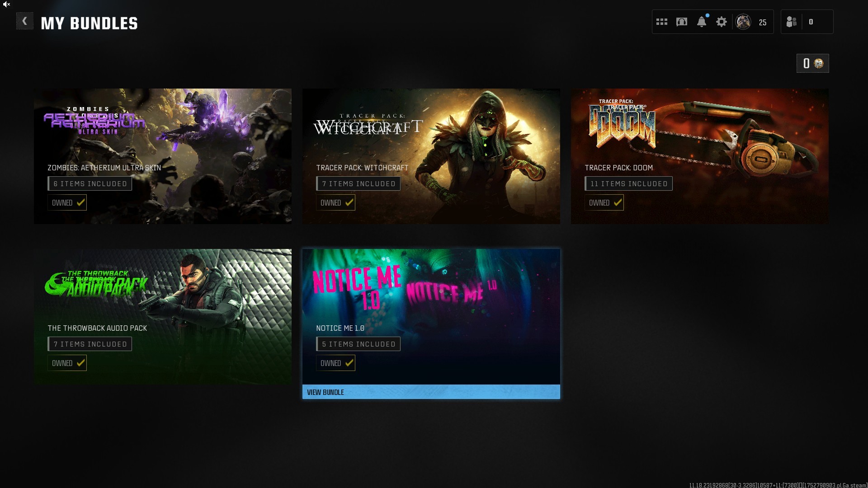Open the friends/social party icon

click(791, 22)
